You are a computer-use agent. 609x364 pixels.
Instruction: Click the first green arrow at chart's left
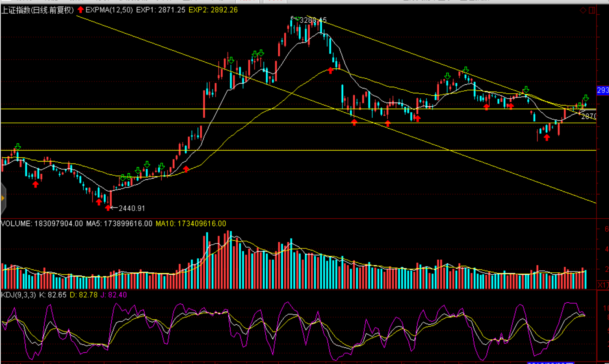tap(17, 146)
